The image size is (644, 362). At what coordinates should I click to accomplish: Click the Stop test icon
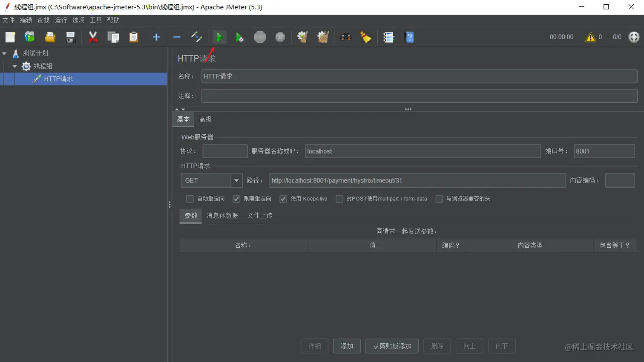[x=260, y=37]
